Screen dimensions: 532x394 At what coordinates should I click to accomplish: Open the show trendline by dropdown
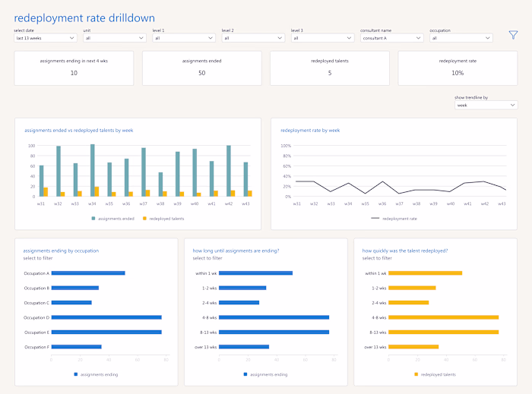coord(486,105)
